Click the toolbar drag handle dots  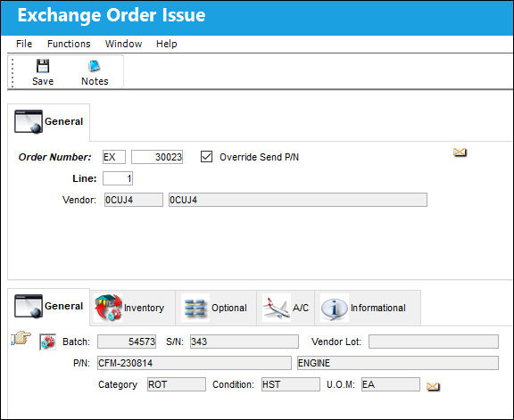12,72
